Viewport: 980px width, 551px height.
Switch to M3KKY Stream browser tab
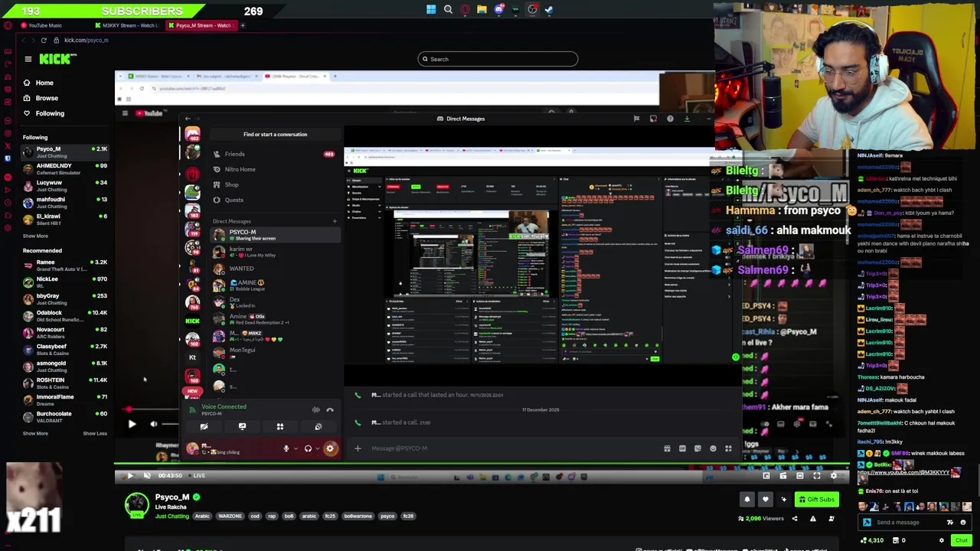(x=126, y=25)
